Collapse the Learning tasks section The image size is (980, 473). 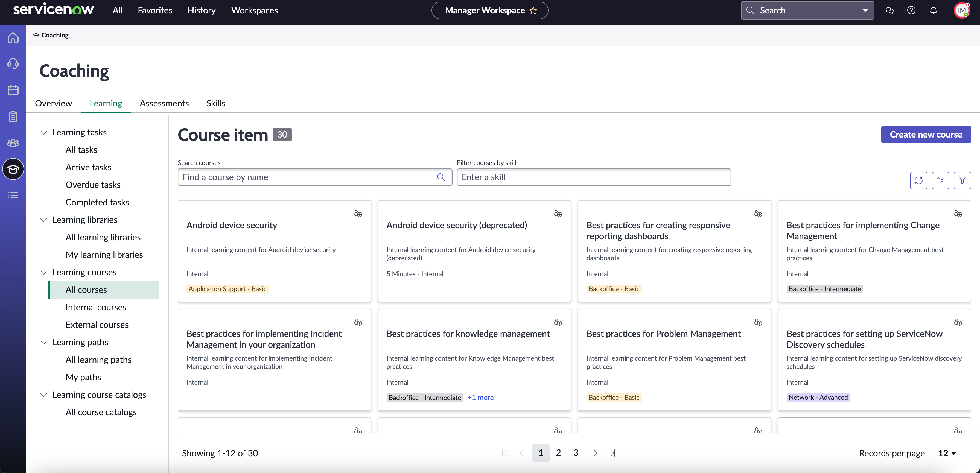[44, 132]
